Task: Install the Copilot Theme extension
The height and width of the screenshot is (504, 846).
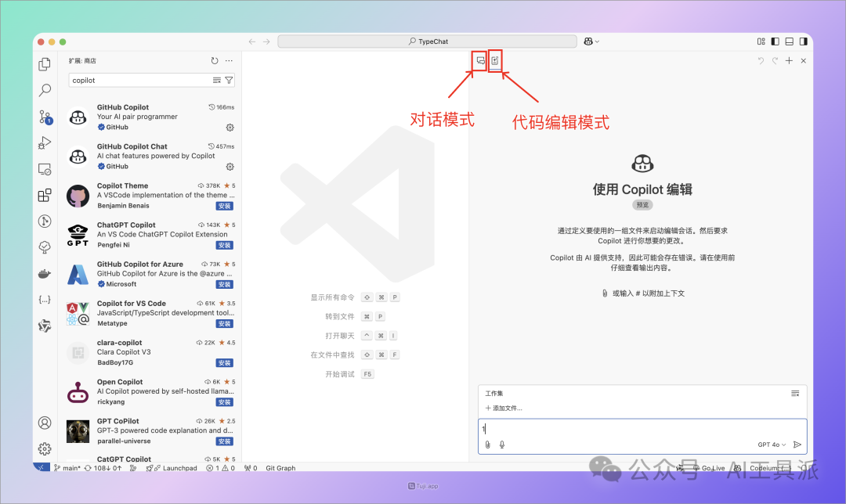Action: 225,206
